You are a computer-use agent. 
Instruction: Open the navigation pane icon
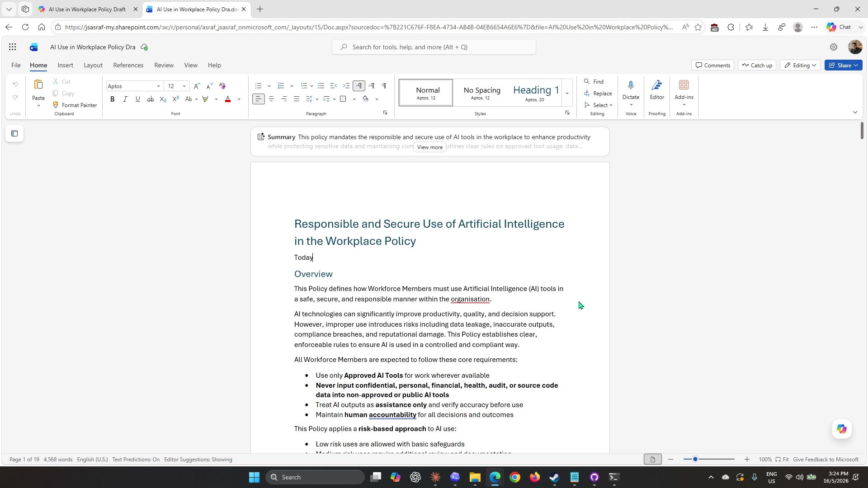[14, 133]
